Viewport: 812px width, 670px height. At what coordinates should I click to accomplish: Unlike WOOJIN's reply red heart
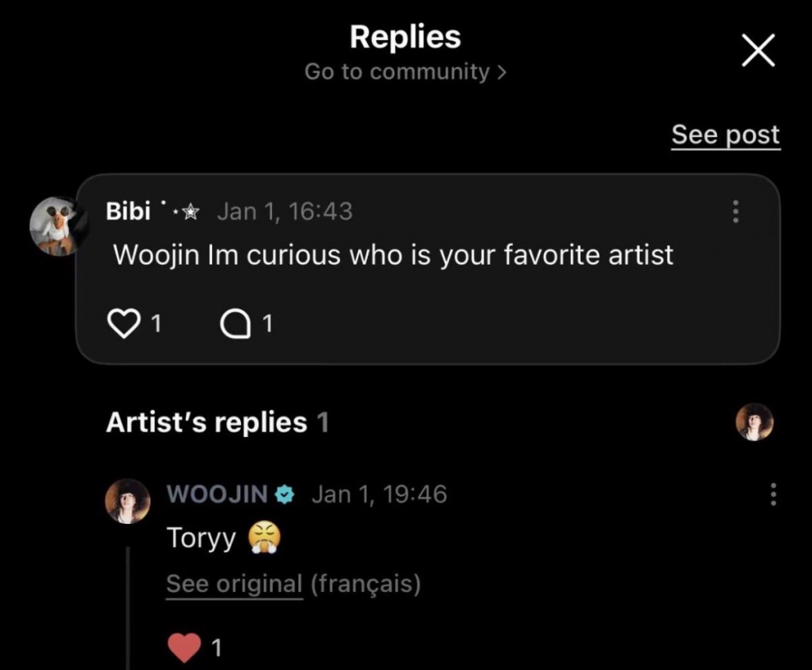pos(184,646)
